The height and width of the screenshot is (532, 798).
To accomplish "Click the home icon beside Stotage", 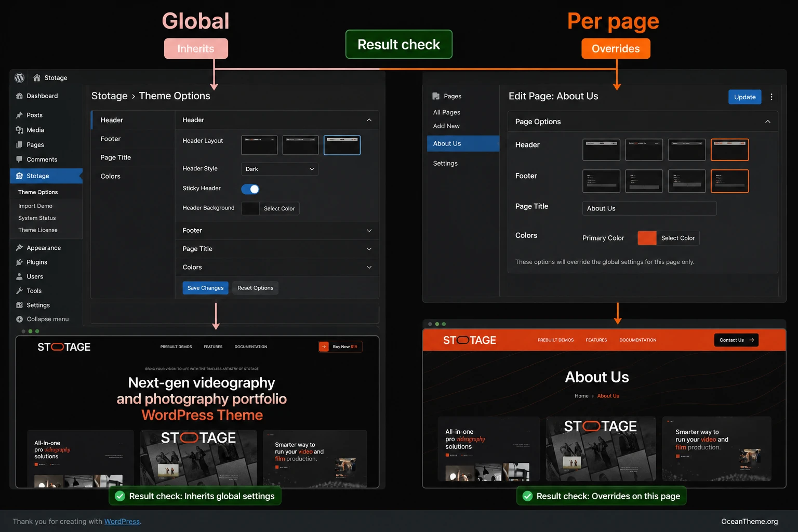I will click(37, 78).
